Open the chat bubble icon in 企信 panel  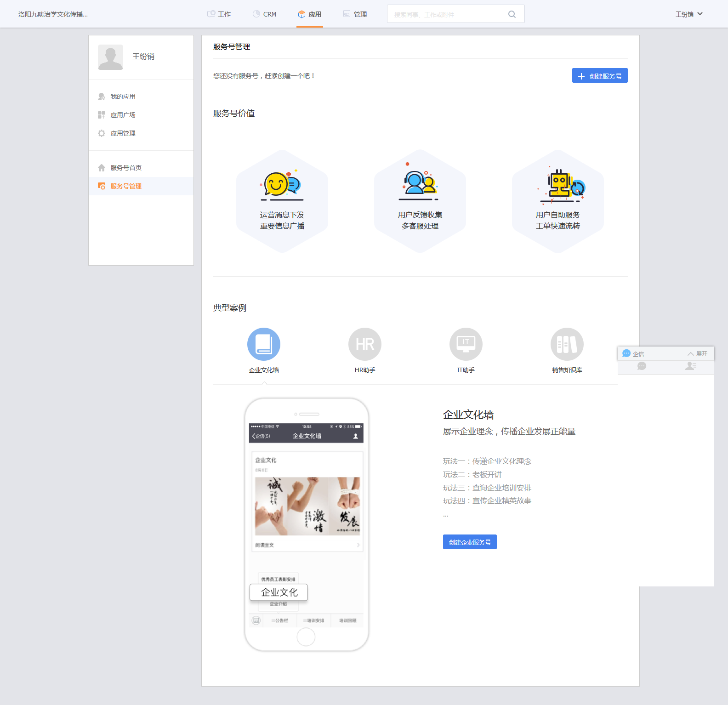642,366
